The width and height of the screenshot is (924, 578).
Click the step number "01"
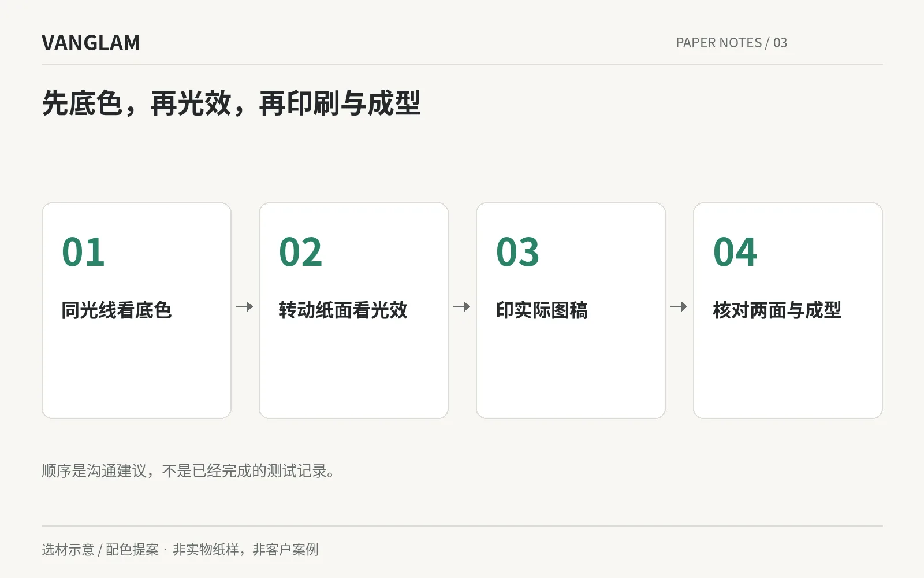tap(83, 252)
